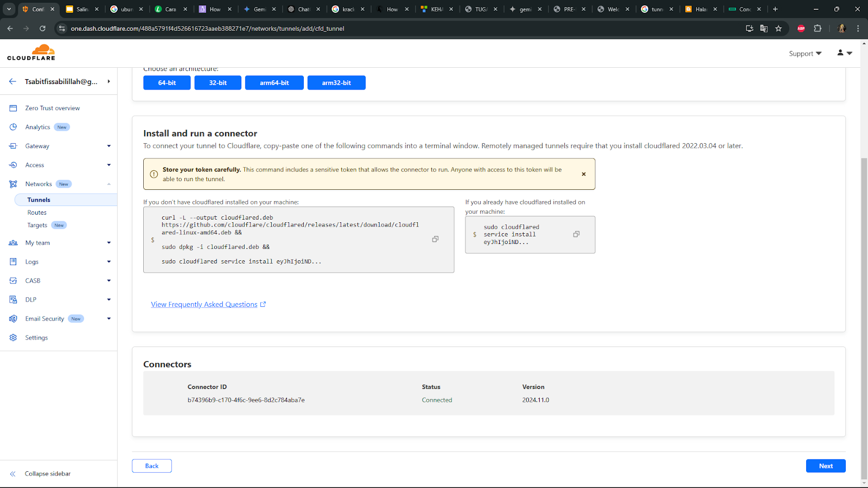
Task: Open View Frequently Asked Questions link
Action: pos(208,305)
